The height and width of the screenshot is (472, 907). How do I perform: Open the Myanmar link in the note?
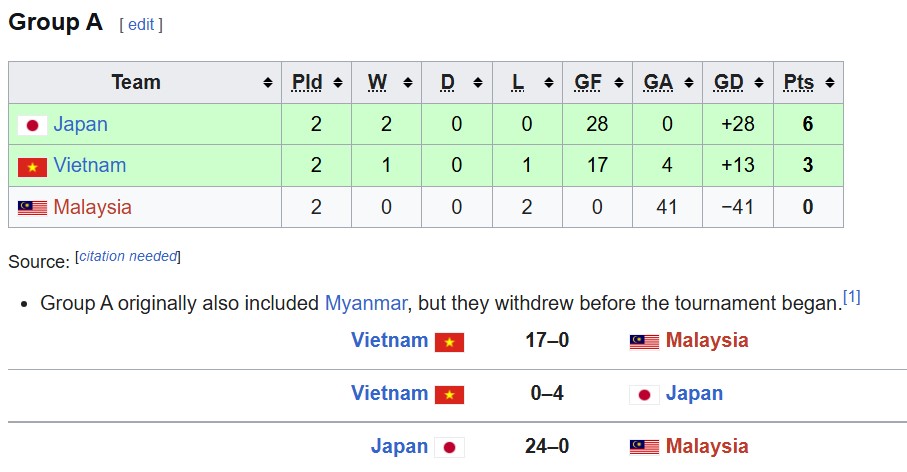(x=366, y=303)
